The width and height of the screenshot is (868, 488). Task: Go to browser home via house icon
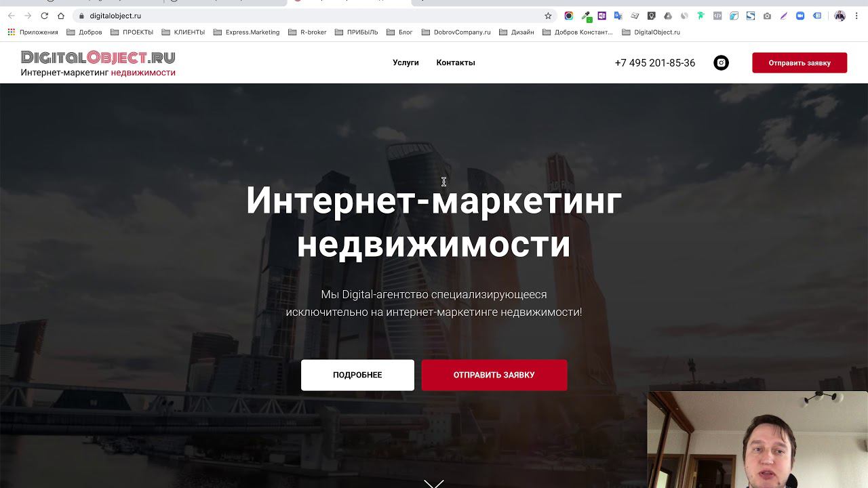[61, 16]
